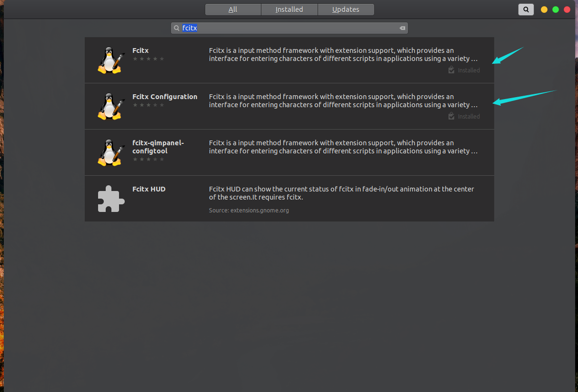Maximize window with the green button
Image resolution: width=578 pixels, height=392 pixels.
[556, 10]
